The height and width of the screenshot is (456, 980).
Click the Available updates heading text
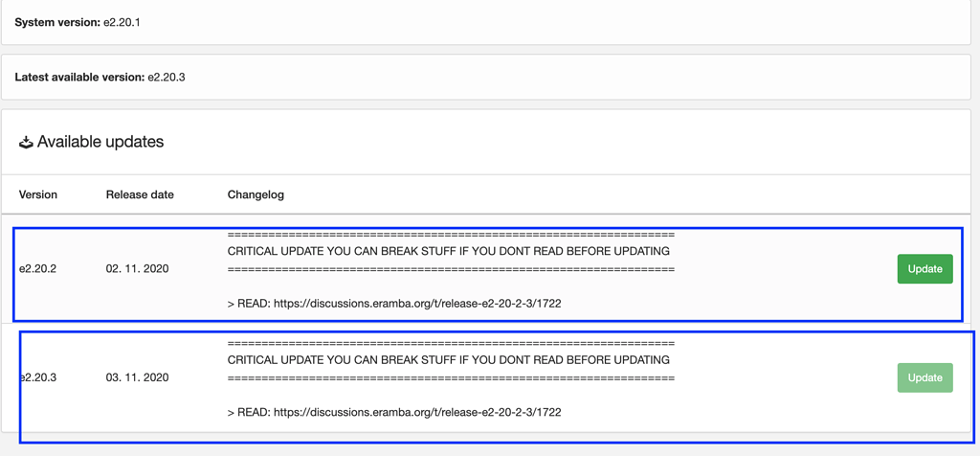tap(100, 142)
